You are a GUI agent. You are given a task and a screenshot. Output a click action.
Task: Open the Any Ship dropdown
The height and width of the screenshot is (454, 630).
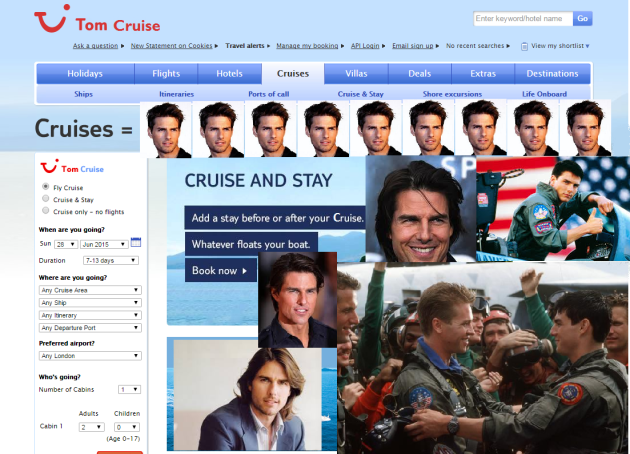(90, 303)
